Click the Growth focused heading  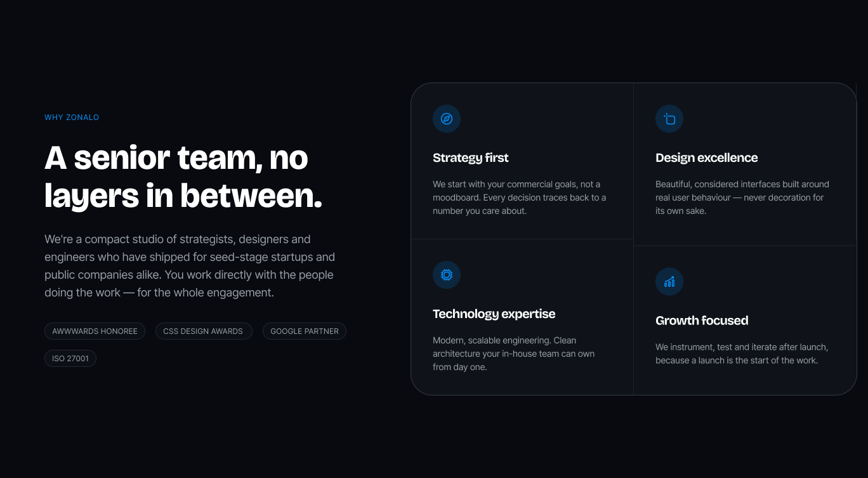coord(702,321)
